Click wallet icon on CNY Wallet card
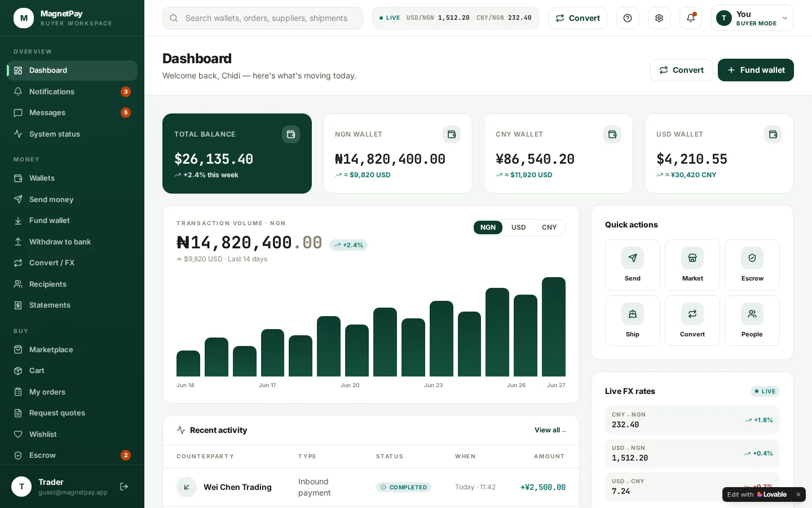 (612, 134)
